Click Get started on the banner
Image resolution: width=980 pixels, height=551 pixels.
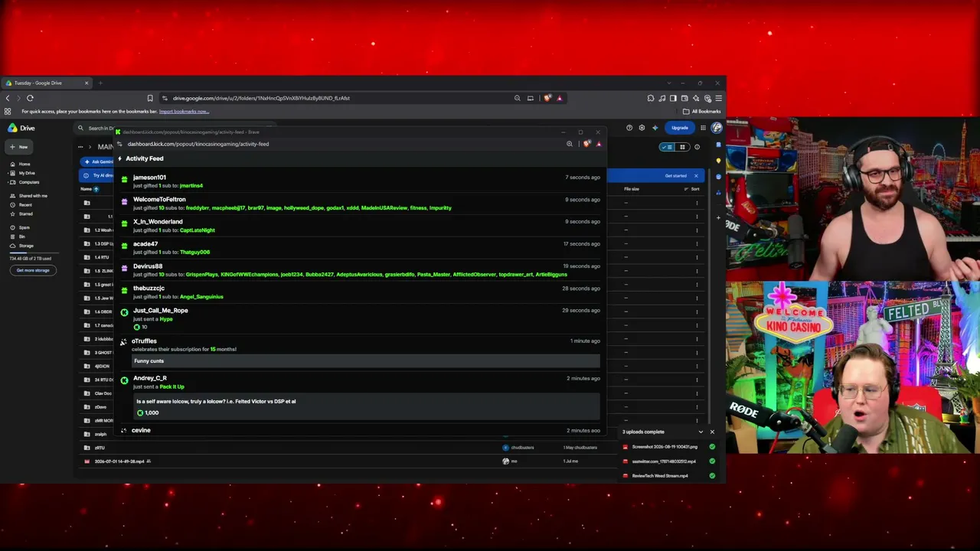(675, 176)
